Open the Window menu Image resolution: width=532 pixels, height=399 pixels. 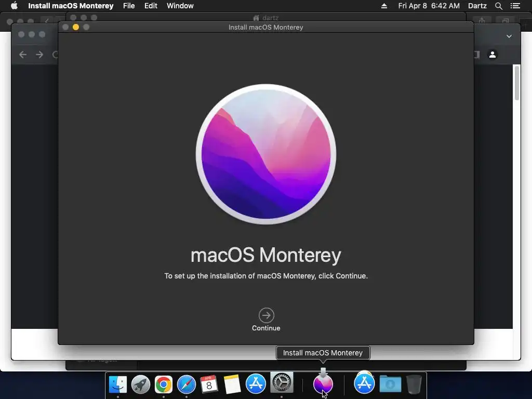click(x=180, y=6)
